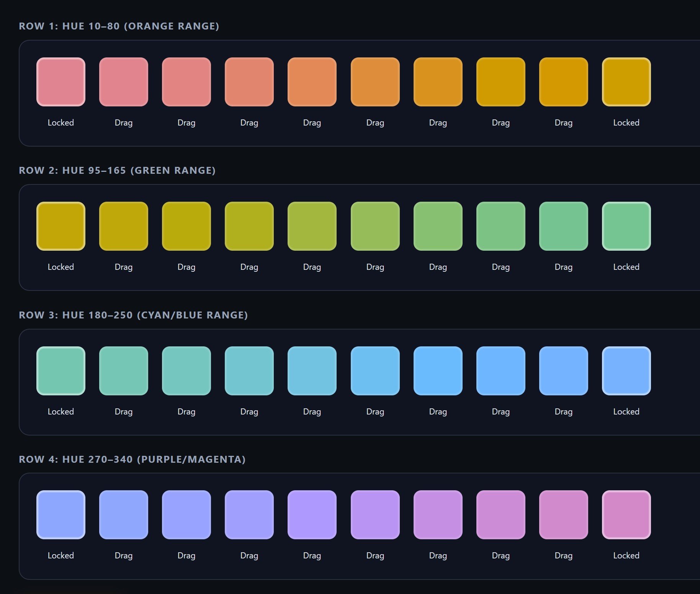The height and width of the screenshot is (594, 700).
Task: Click the orchid swatch seventh in Row 4
Action: pos(438,515)
